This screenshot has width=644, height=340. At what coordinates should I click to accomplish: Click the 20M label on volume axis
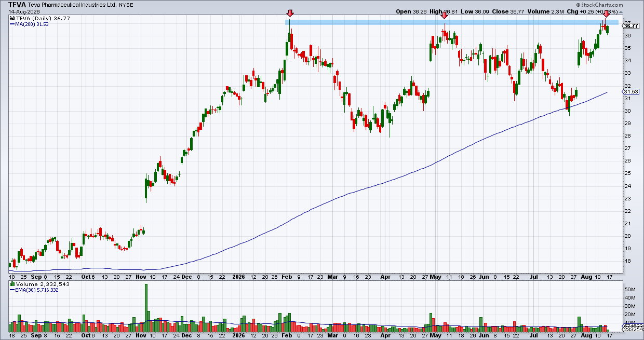pos(629,315)
